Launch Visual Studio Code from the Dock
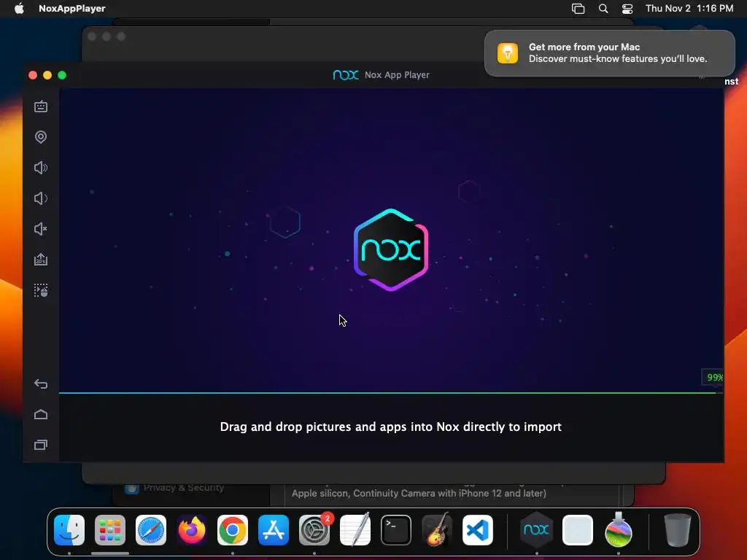This screenshot has height=560, width=747. 478,530
